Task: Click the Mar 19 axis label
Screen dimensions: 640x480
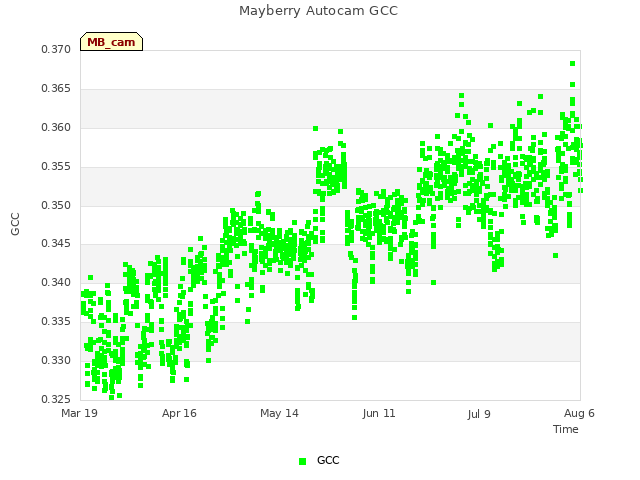Action: click(80, 413)
